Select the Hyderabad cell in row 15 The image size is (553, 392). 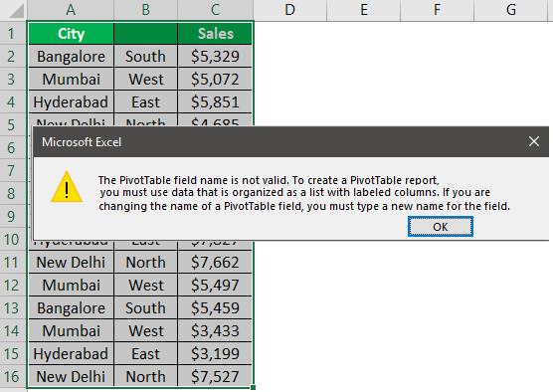71,354
